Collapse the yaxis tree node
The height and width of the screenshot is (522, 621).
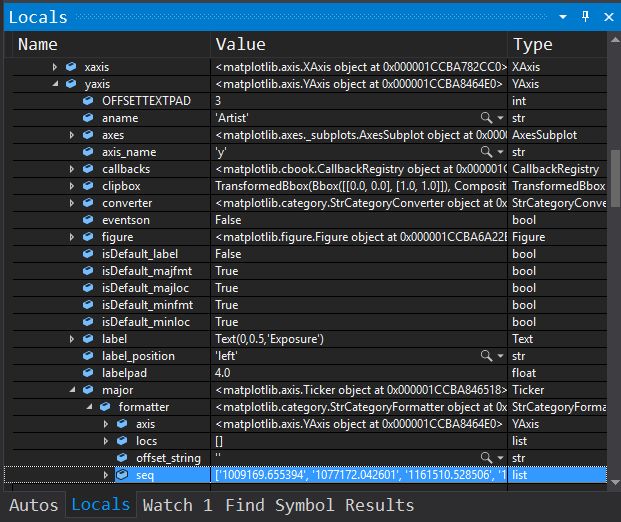point(55,84)
